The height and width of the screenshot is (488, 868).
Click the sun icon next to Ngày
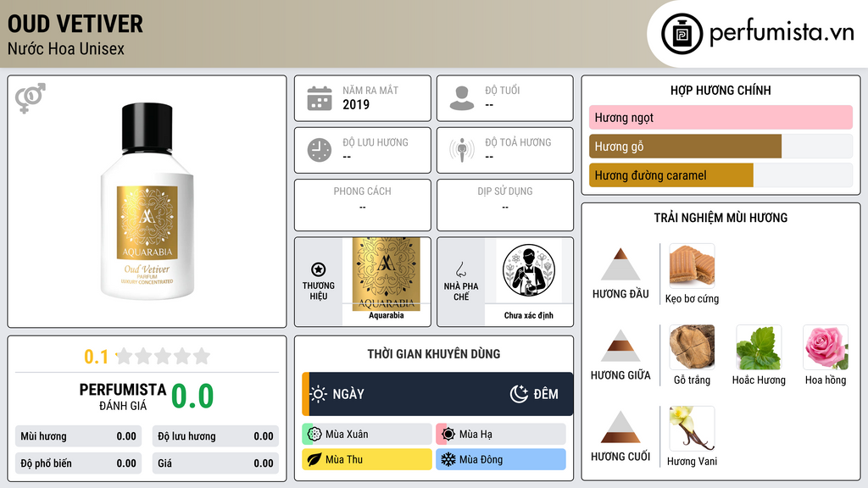pyautogui.click(x=319, y=394)
